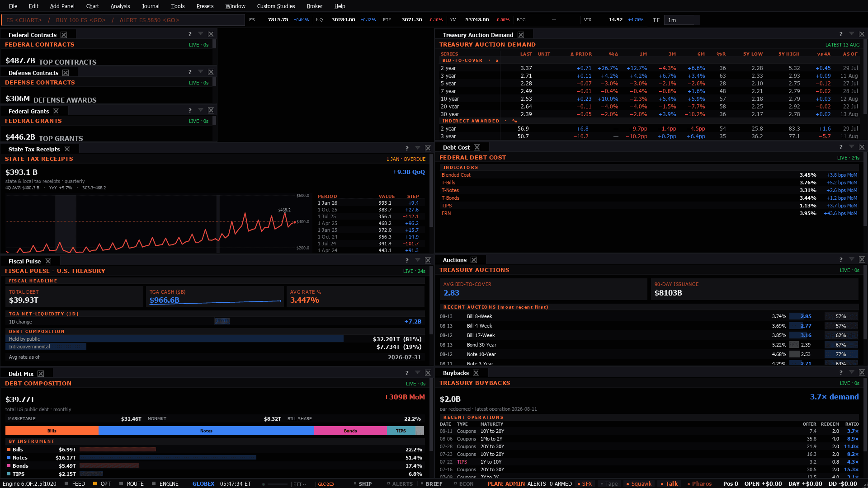
Task: Click the X icon on Auctions tab
Action: pyautogui.click(x=474, y=260)
